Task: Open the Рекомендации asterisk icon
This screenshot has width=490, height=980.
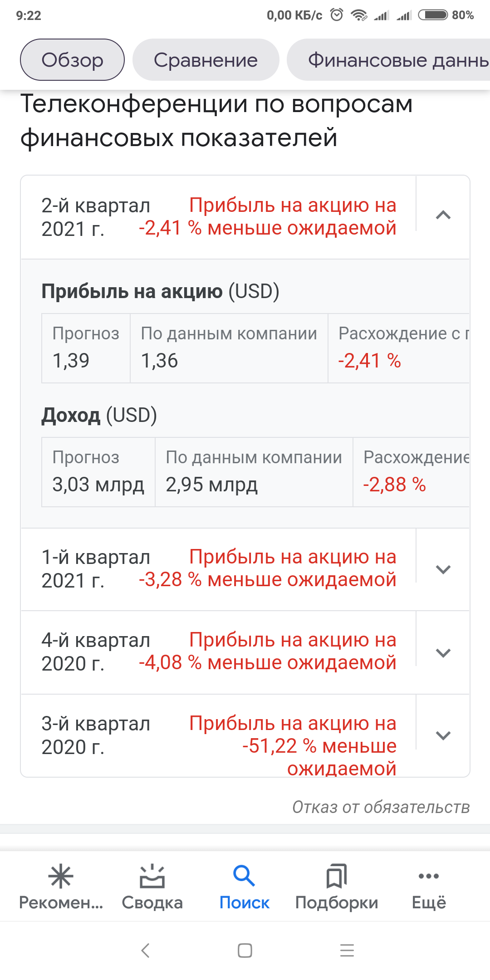Action: (x=61, y=877)
